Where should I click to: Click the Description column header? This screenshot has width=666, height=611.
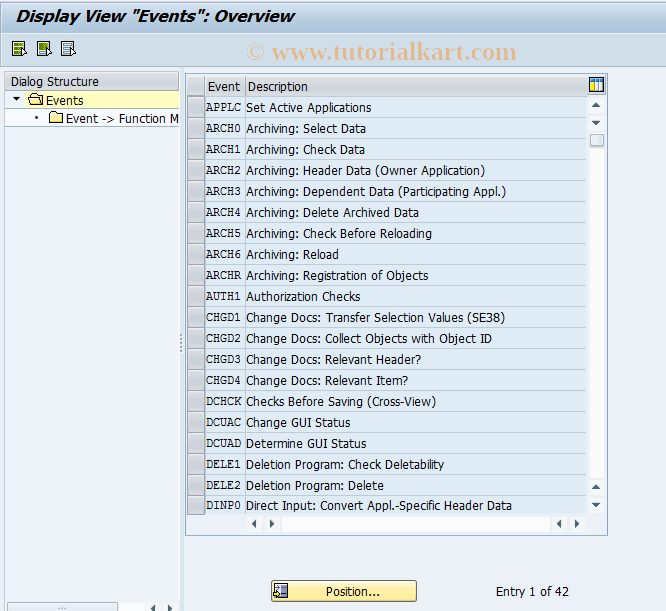pyautogui.click(x=416, y=87)
